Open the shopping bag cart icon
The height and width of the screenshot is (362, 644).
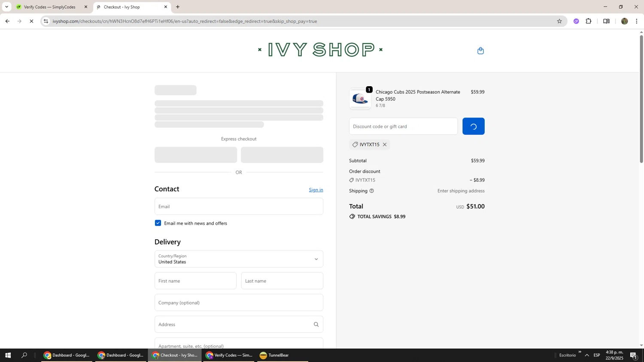coord(480,51)
